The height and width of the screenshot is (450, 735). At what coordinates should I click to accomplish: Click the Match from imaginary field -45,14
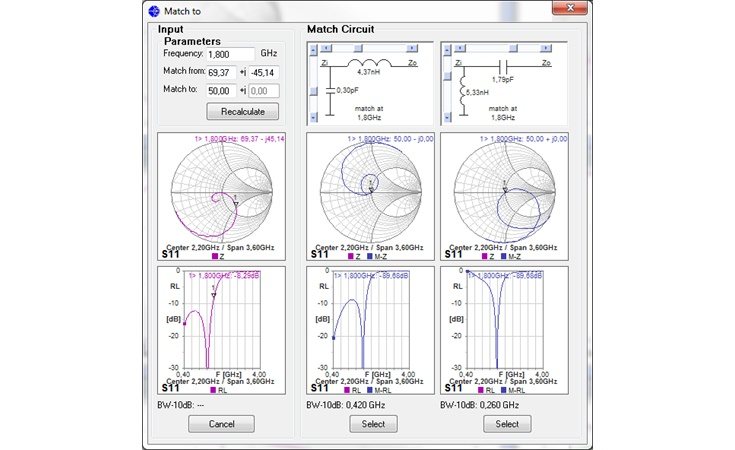[263, 73]
